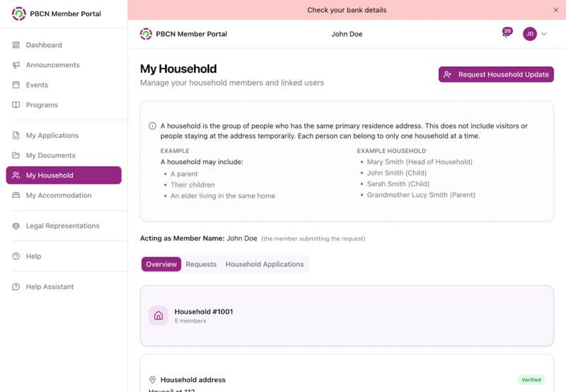Open the Requests tab

pyautogui.click(x=201, y=264)
